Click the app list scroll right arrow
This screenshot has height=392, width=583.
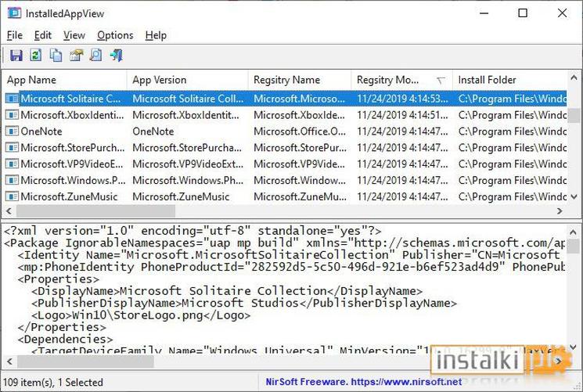coord(560,211)
